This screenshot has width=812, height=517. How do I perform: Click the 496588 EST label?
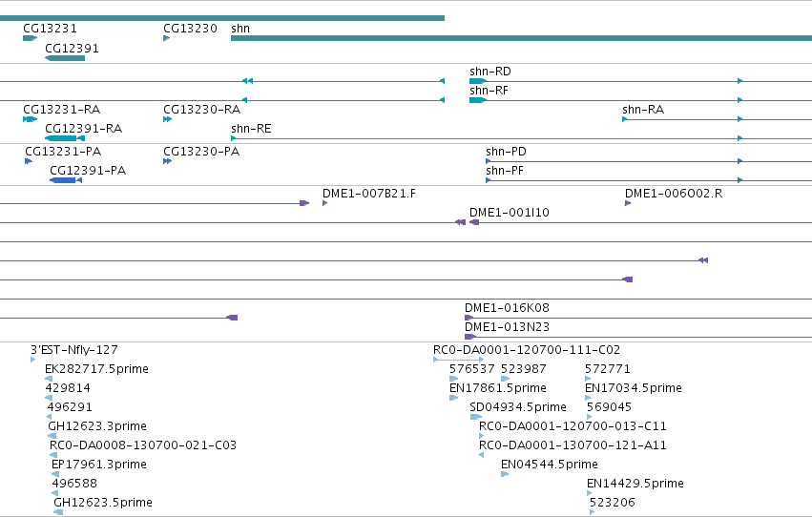[x=74, y=484]
